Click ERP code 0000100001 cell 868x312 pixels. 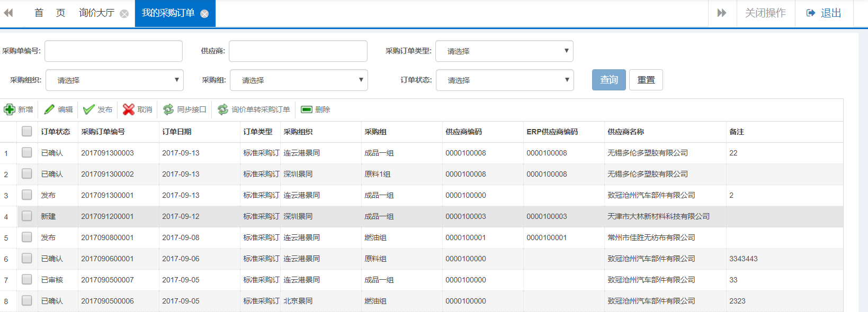pos(547,237)
